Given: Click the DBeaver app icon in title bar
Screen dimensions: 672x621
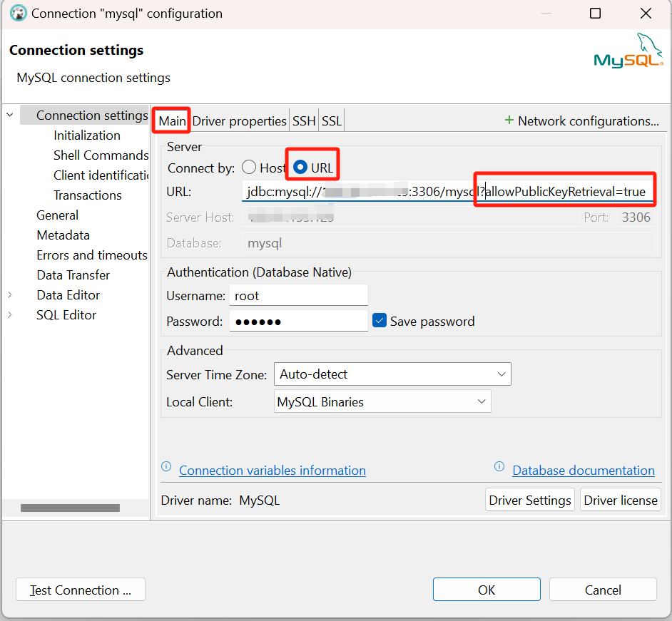Looking at the screenshot, I should (18, 14).
